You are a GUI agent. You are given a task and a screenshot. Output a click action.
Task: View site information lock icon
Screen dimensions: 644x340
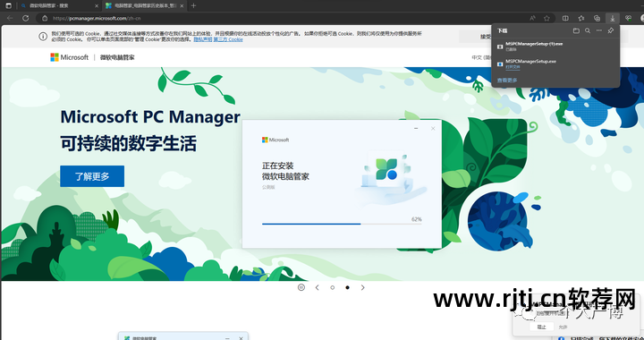pyautogui.click(x=45, y=18)
